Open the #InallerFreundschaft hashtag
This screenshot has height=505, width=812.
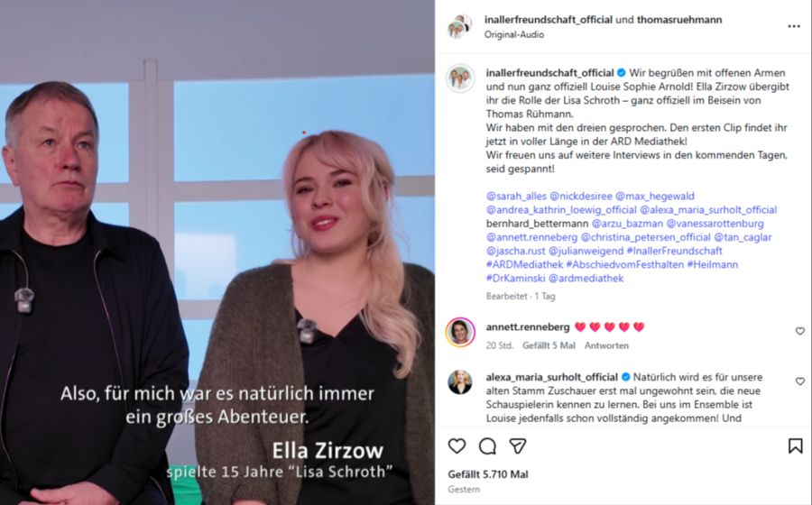[674, 251]
